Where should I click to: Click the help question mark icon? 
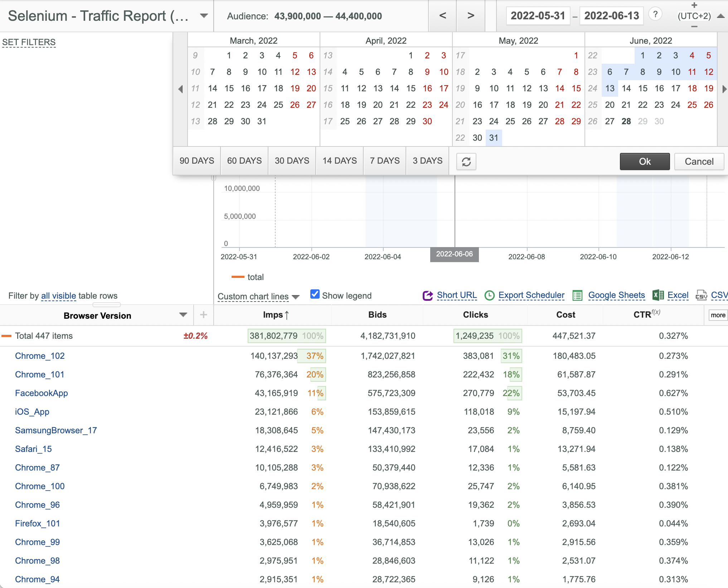point(655,14)
